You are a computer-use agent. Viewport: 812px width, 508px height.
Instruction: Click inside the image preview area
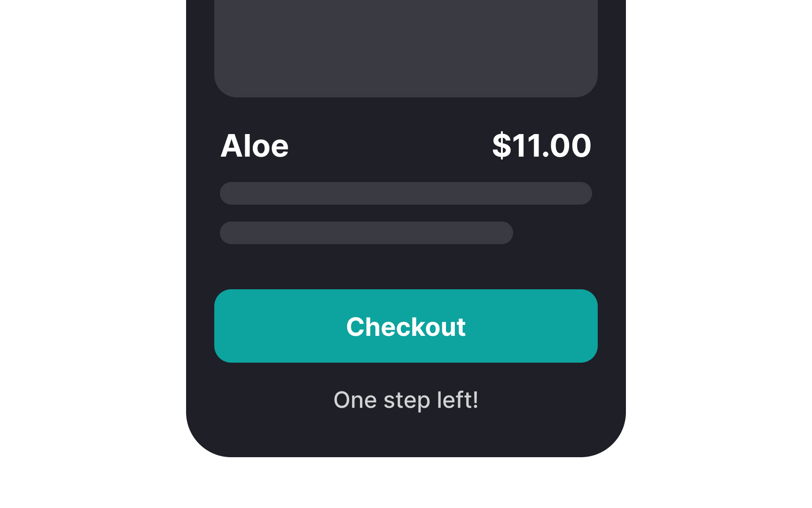pos(406,47)
